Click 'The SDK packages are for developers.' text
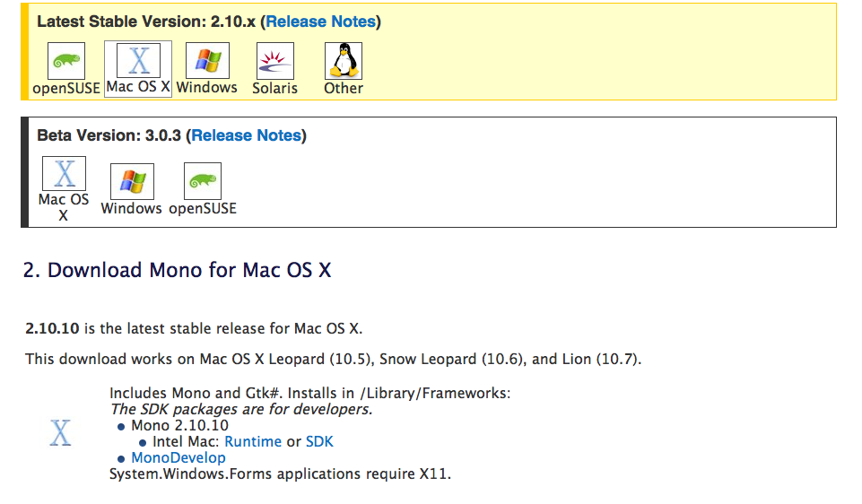Screen dimensions: 862x504 (x=241, y=410)
